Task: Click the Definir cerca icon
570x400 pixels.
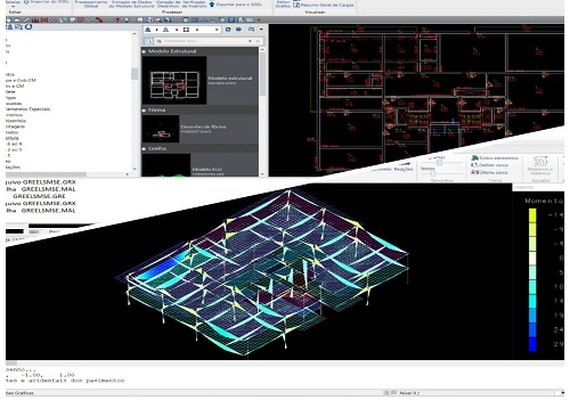Action: pyautogui.click(x=474, y=165)
